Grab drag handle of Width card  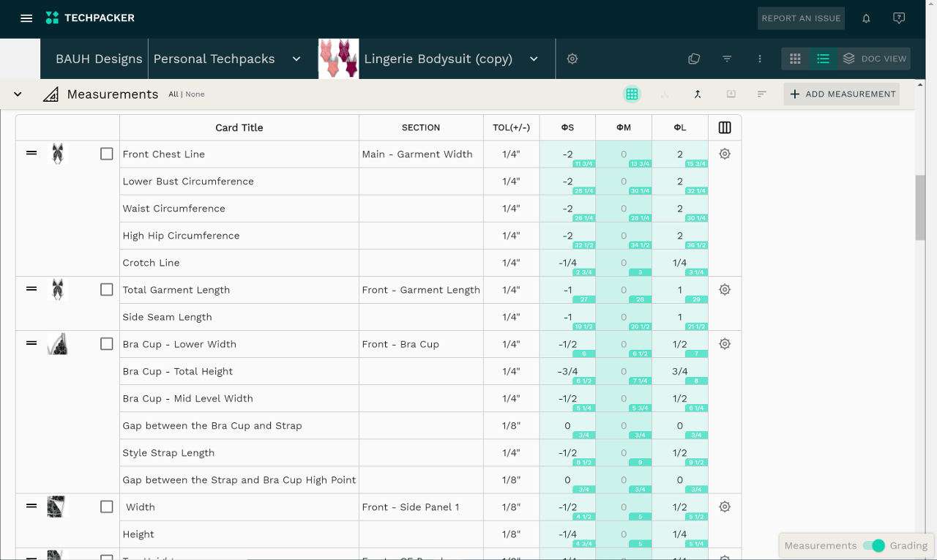[31, 506]
